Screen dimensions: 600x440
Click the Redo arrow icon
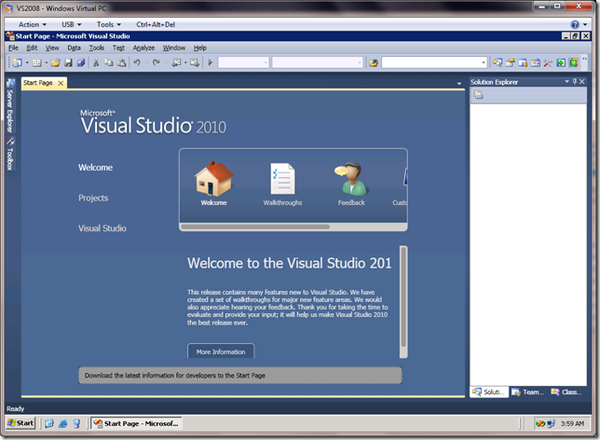pos(156,62)
